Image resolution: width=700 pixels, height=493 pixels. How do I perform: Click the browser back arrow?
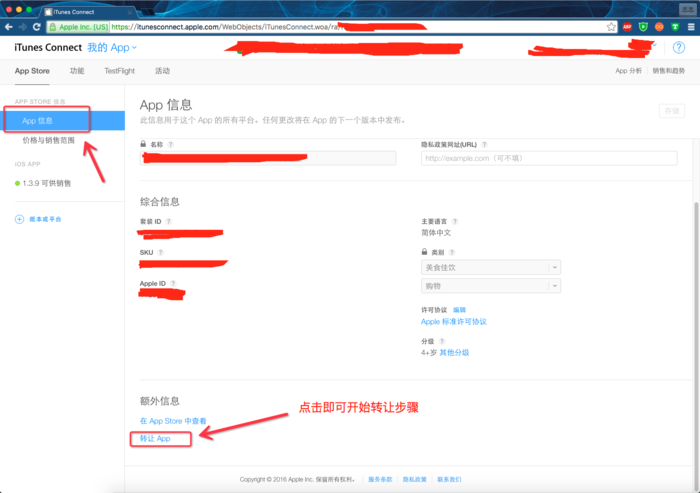click(9, 27)
